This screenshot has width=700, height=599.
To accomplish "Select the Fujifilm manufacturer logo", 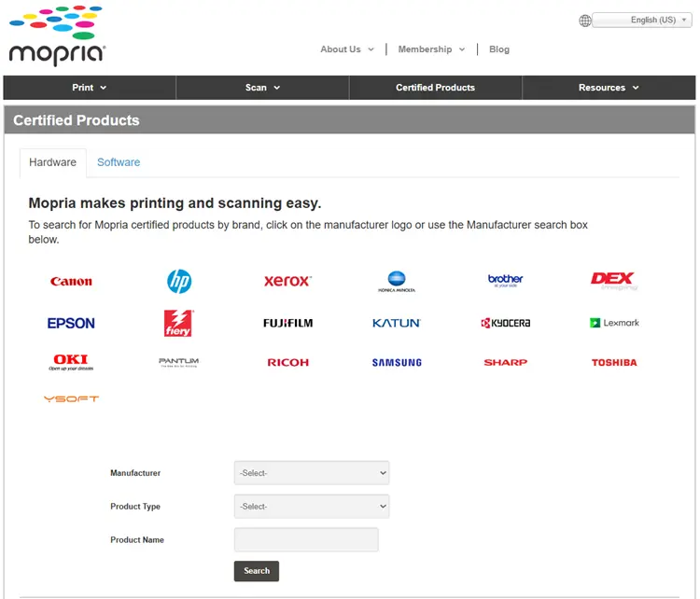I will (288, 323).
